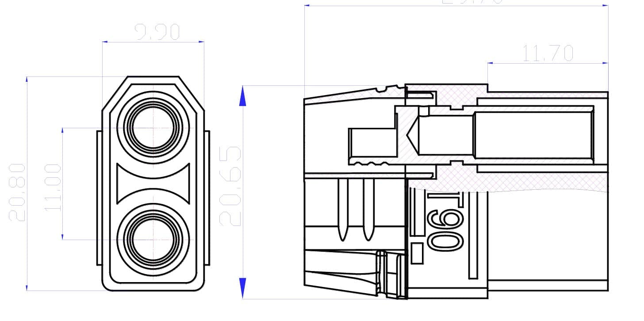Select the hourglass-shaped divider between contacts
This screenshot has height=321, width=644.
(x=153, y=183)
